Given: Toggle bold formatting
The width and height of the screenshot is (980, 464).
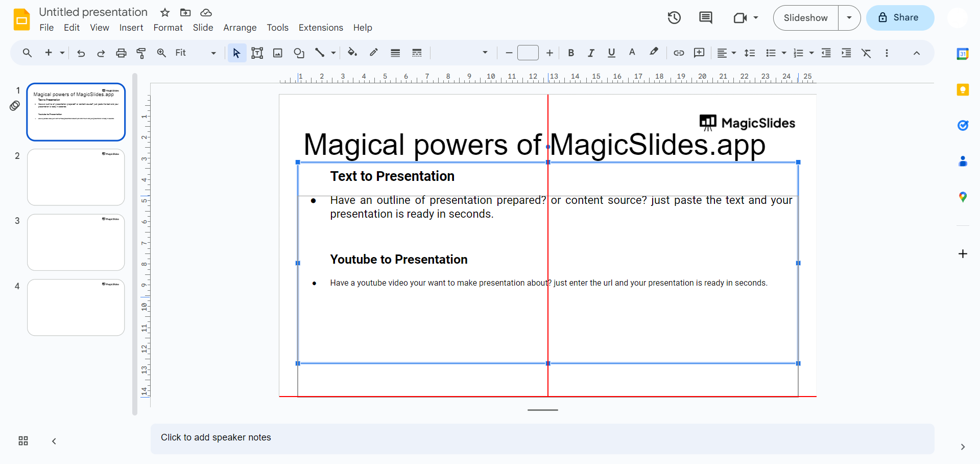Looking at the screenshot, I should pos(571,53).
